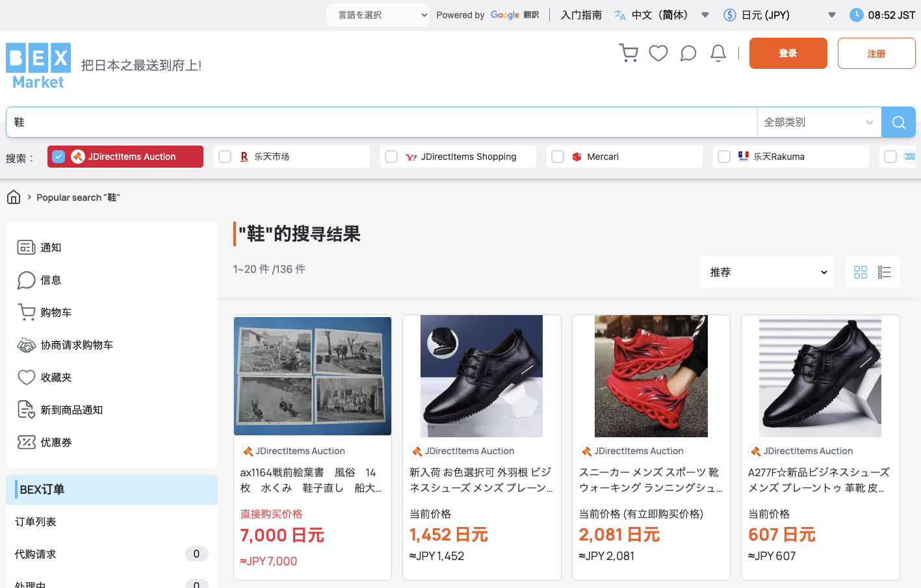Click the 登录 login button
This screenshot has width=921, height=588.
(x=788, y=53)
